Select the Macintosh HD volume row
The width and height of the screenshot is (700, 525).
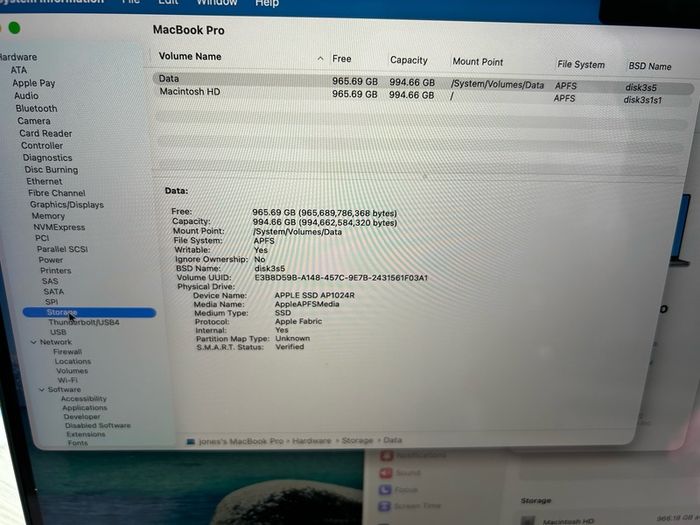pos(423,95)
